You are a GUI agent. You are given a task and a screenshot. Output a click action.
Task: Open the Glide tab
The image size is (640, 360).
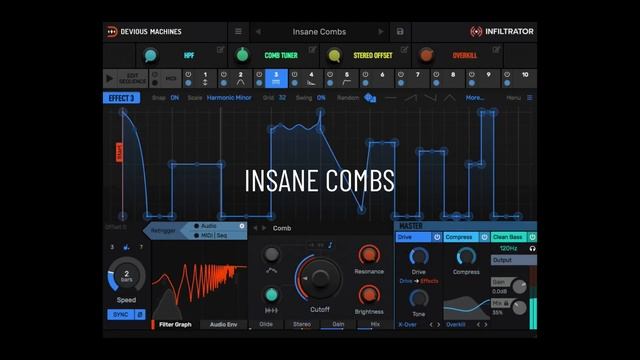click(x=266, y=324)
